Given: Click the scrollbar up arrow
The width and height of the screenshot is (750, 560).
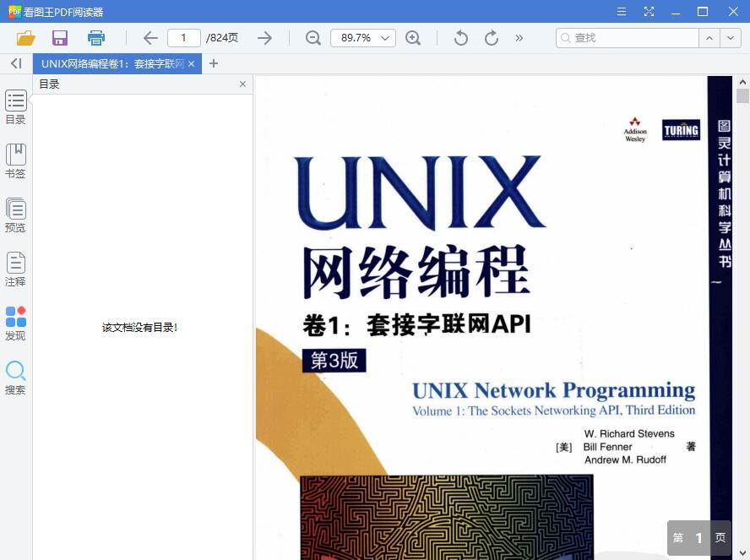Looking at the screenshot, I should (x=742, y=82).
